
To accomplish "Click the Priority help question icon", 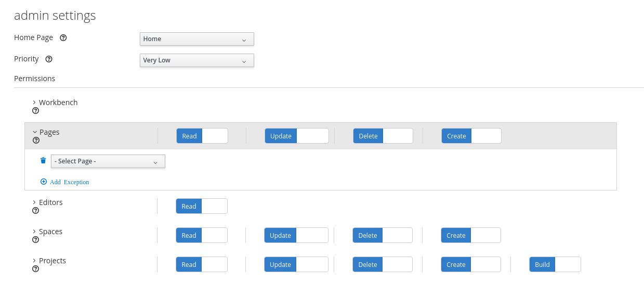I will tap(49, 59).
